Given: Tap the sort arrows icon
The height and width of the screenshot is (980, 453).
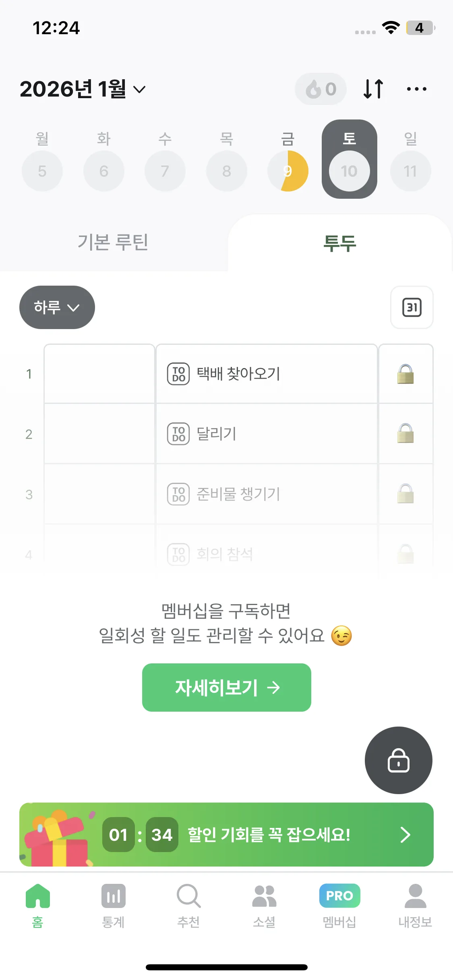Looking at the screenshot, I should [x=373, y=89].
